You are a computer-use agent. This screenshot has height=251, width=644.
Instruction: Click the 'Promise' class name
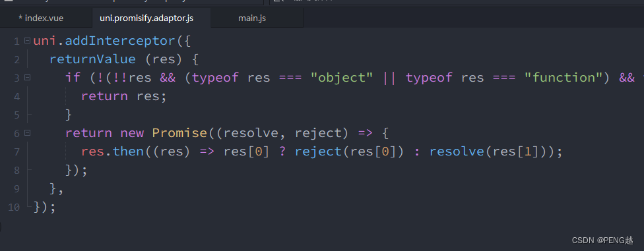(x=179, y=133)
